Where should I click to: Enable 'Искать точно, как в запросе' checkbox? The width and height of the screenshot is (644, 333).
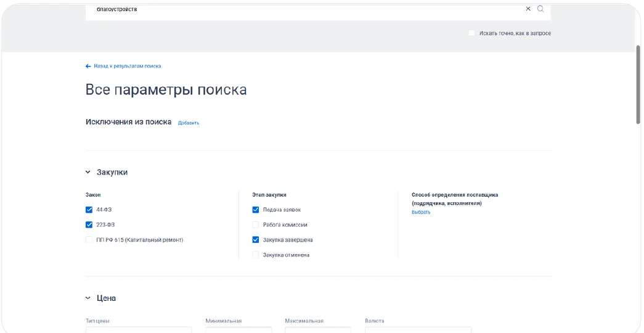(471, 33)
